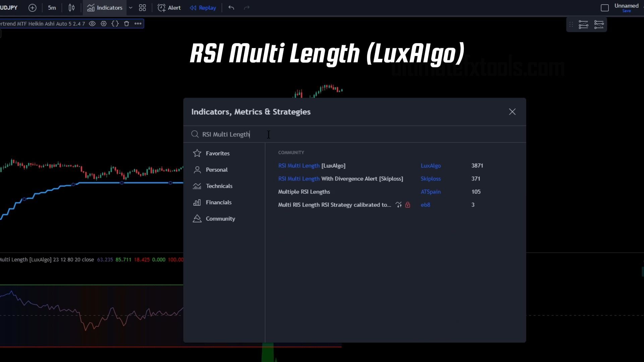Open the candlestick chart style menu
The image size is (644, 362).
pos(71,8)
